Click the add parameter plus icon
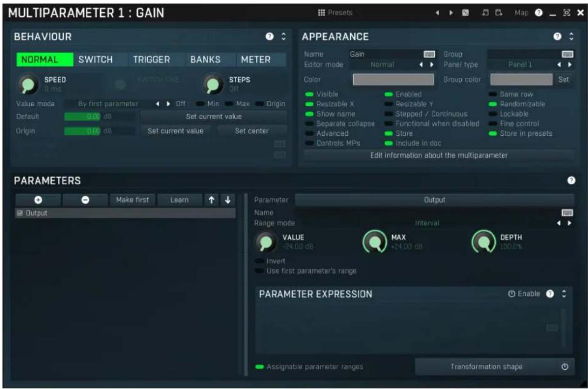The width and height of the screenshot is (588, 389). (38, 200)
